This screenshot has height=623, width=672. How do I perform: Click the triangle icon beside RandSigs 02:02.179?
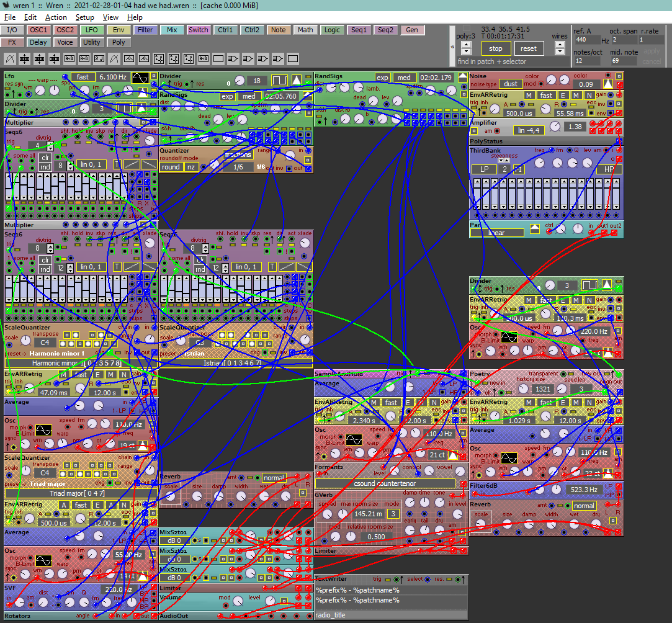coord(462,78)
